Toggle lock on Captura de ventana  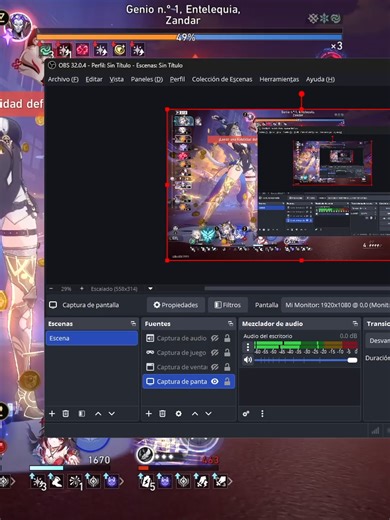tap(227, 367)
